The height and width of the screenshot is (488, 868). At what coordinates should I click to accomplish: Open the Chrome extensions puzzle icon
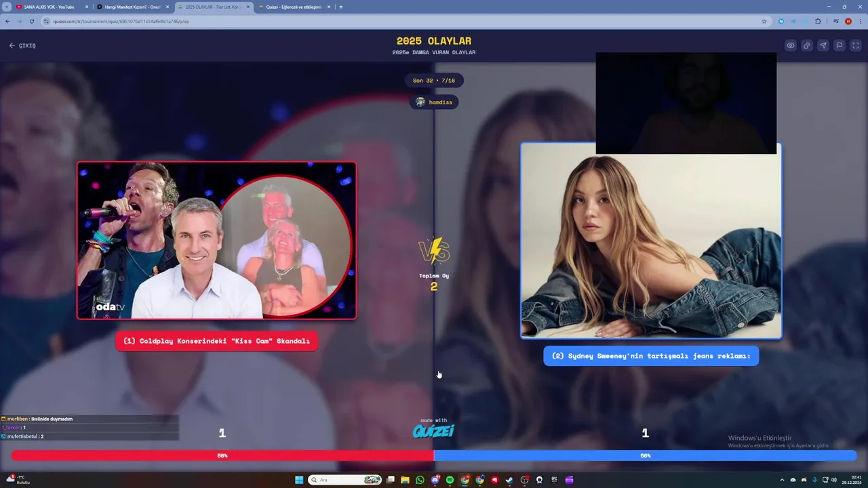coord(818,21)
